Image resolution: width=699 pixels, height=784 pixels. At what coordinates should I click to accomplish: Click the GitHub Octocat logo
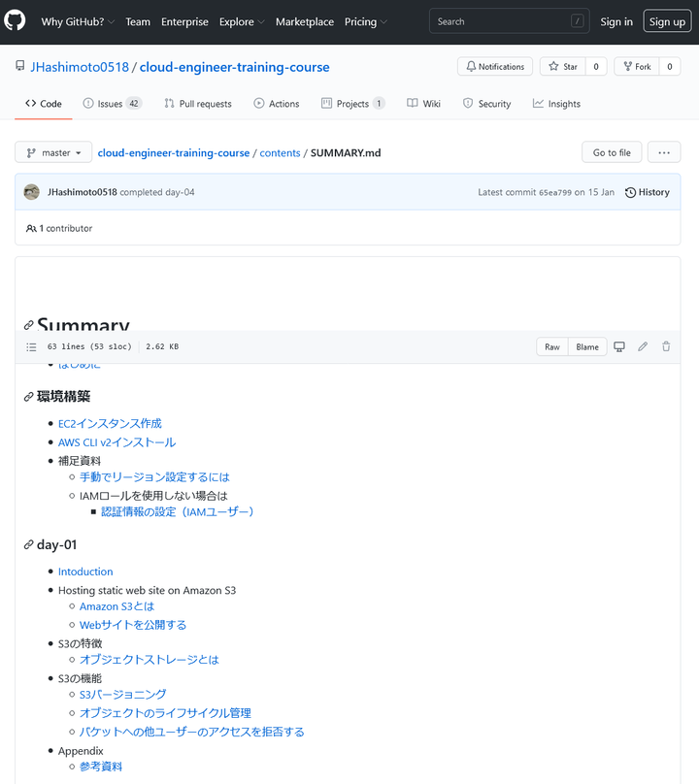[x=15, y=21]
